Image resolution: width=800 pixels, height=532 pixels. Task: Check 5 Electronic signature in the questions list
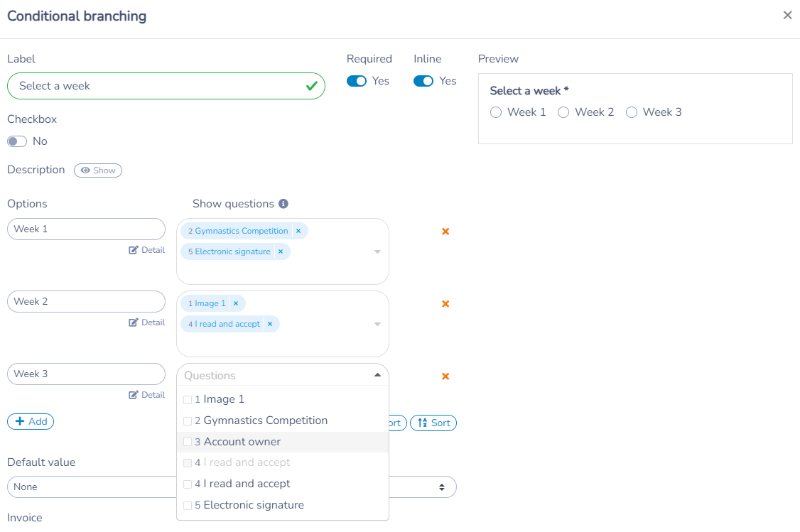click(188, 506)
